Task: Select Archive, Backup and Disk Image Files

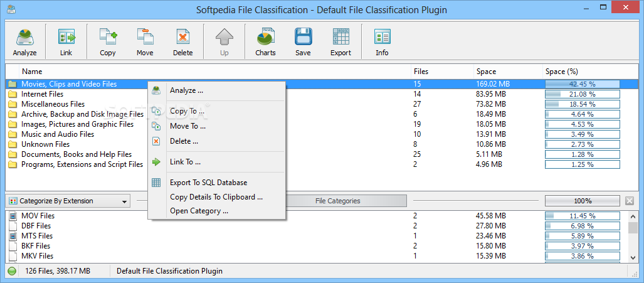Action: [82, 114]
